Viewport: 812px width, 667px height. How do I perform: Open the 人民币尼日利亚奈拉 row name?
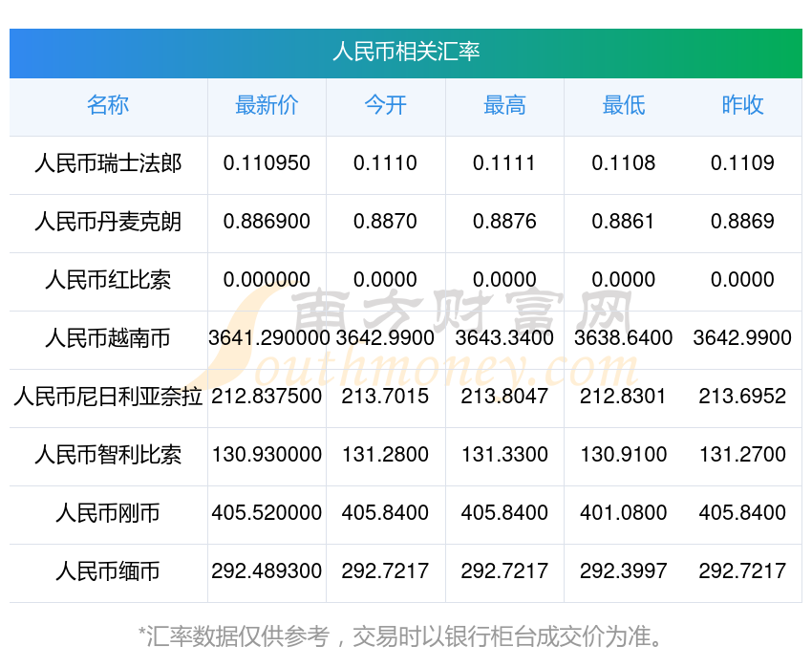click(x=108, y=398)
